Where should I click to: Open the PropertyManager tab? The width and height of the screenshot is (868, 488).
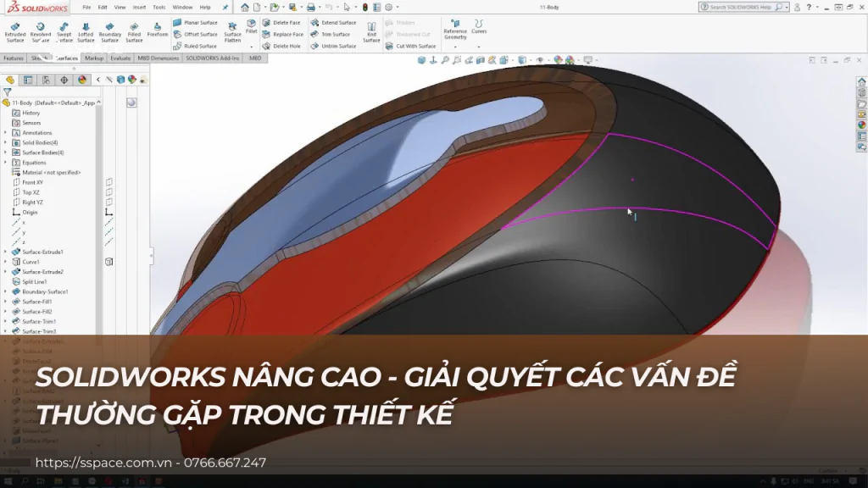click(28, 80)
